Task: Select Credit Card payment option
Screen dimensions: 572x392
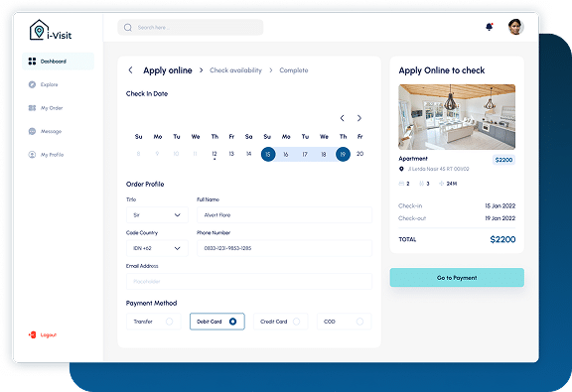Action: tap(280, 322)
